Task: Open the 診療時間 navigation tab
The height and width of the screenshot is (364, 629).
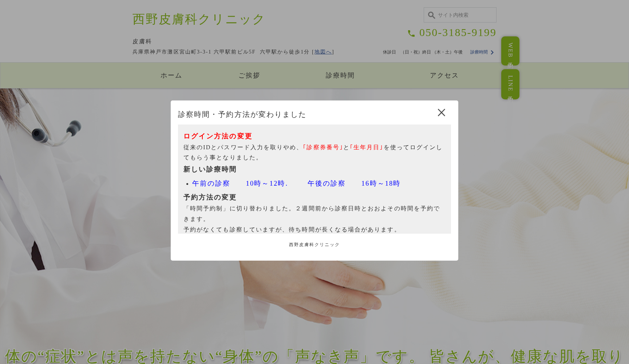Action: point(340,75)
